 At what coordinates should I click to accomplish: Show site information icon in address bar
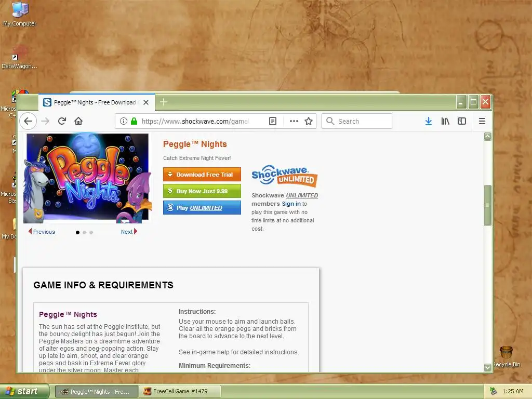[x=124, y=121]
